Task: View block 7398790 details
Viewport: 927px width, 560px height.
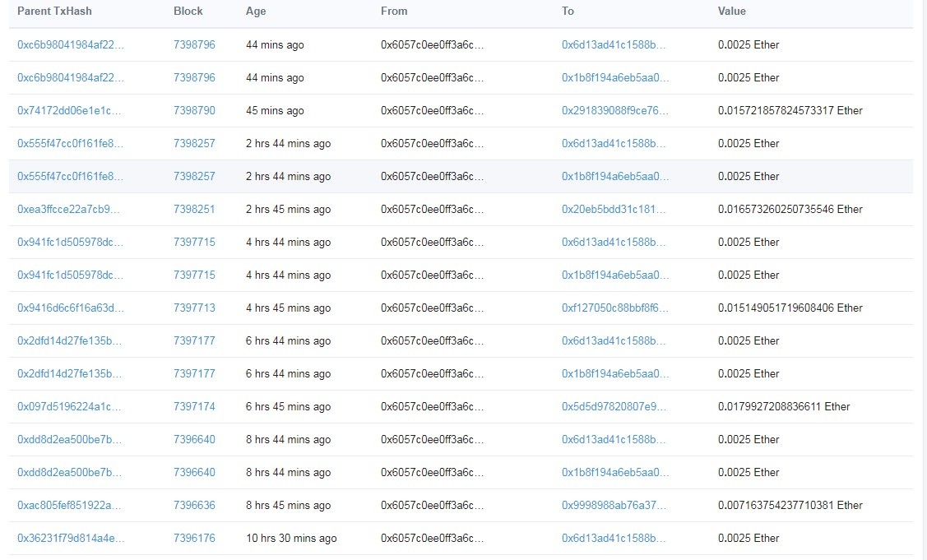Action: (194, 110)
